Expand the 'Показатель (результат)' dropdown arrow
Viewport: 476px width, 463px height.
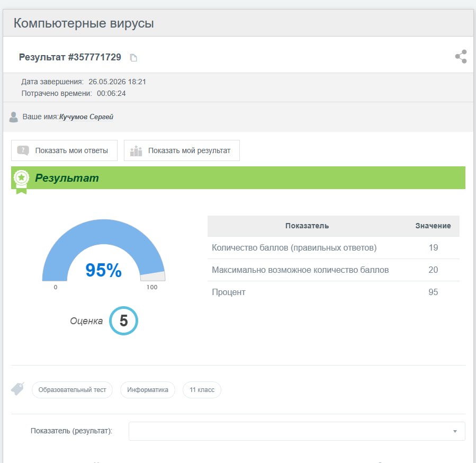tap(455, 431)
